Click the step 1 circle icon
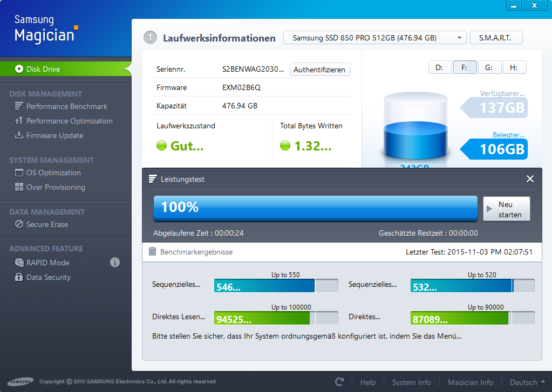This screenshot has height=392, width=552. tap(151, 38)
